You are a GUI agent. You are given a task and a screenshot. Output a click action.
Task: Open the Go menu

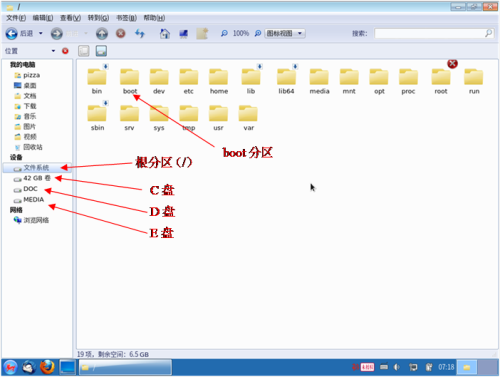tap(98, 18)
